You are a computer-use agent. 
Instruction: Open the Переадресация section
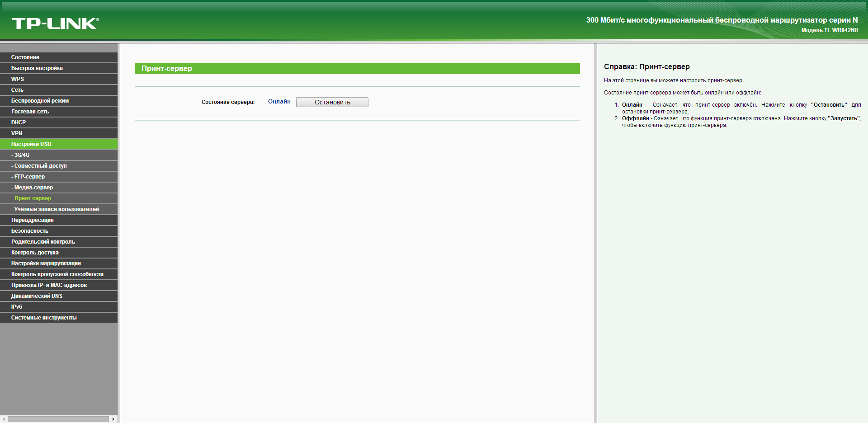pyautogui.click(x=59, y=220)
